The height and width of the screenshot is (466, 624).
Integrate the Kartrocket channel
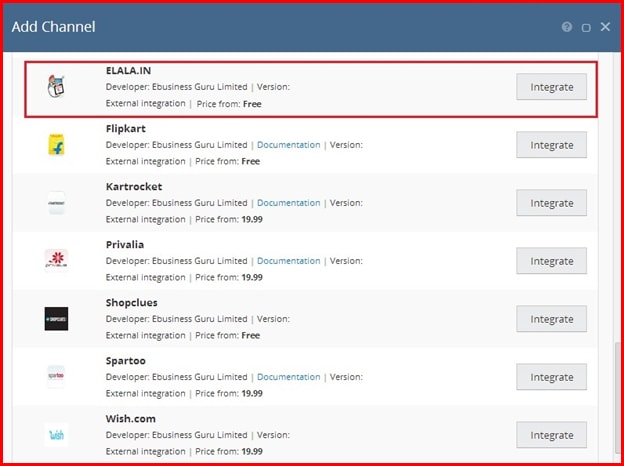tap(552, 203)
